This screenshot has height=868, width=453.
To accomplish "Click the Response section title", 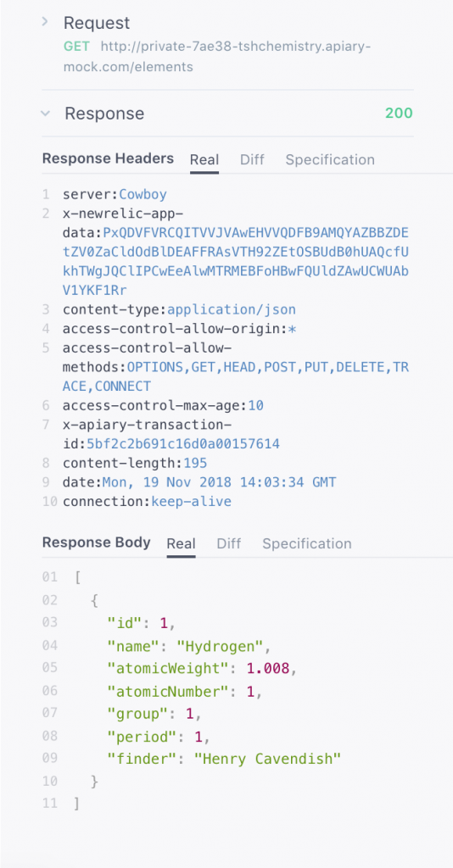I will click(x=104, y=114).
